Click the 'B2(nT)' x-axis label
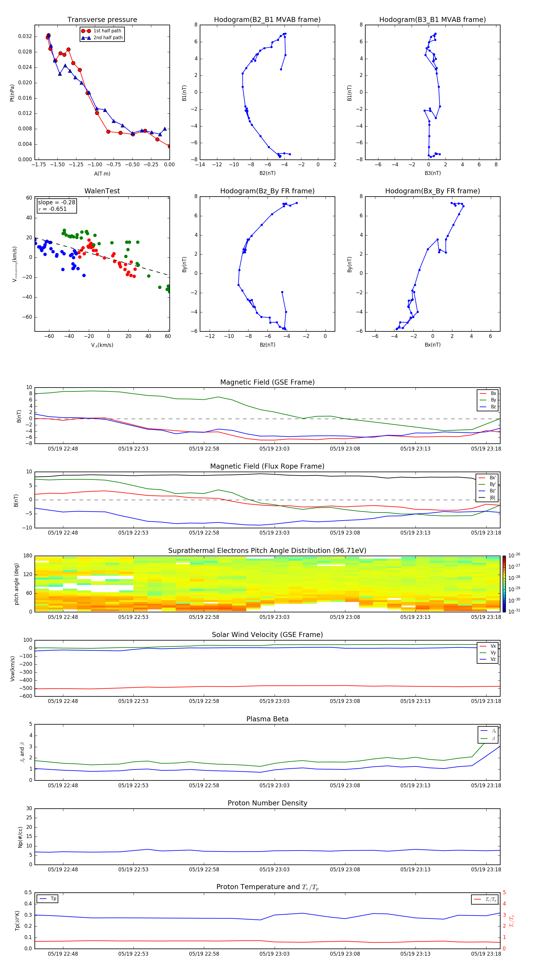The image size is (535, 980). pyautogui.click(x=267, y=173)
